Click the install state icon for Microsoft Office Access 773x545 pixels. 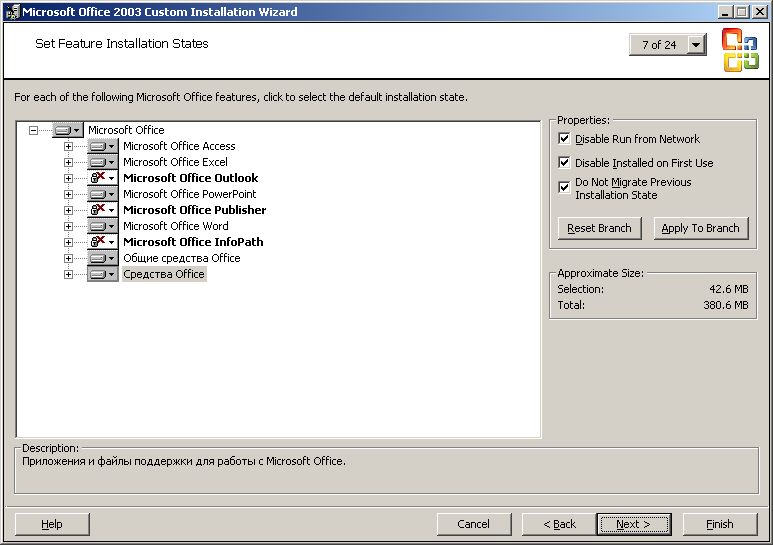click(x=102, y=146)
